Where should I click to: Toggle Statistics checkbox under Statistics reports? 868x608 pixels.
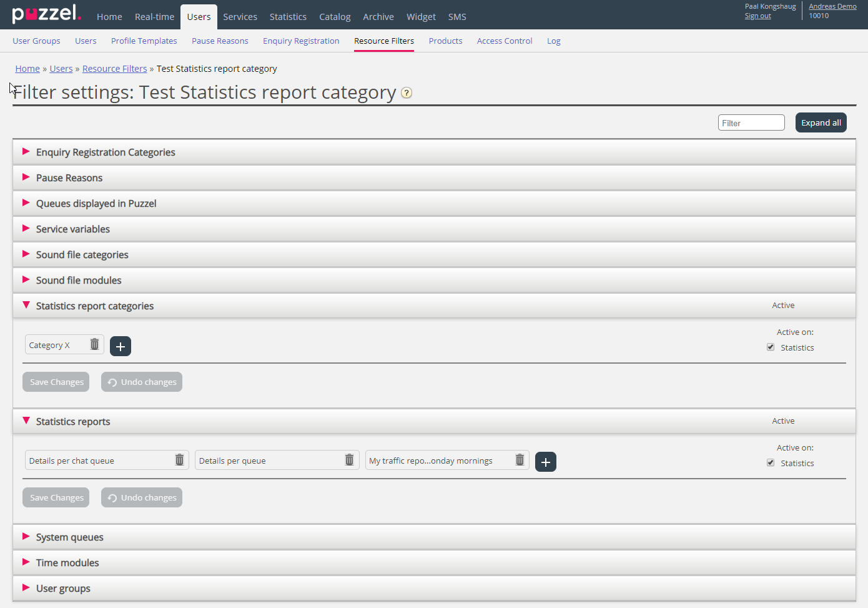click(x=771, y=463)
